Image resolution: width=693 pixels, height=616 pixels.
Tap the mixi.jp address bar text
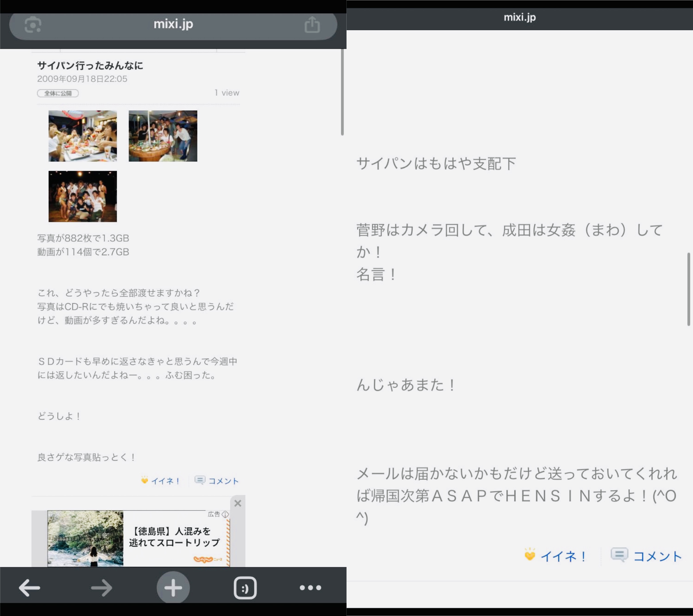pyautogui.click(x=173, y=24)
